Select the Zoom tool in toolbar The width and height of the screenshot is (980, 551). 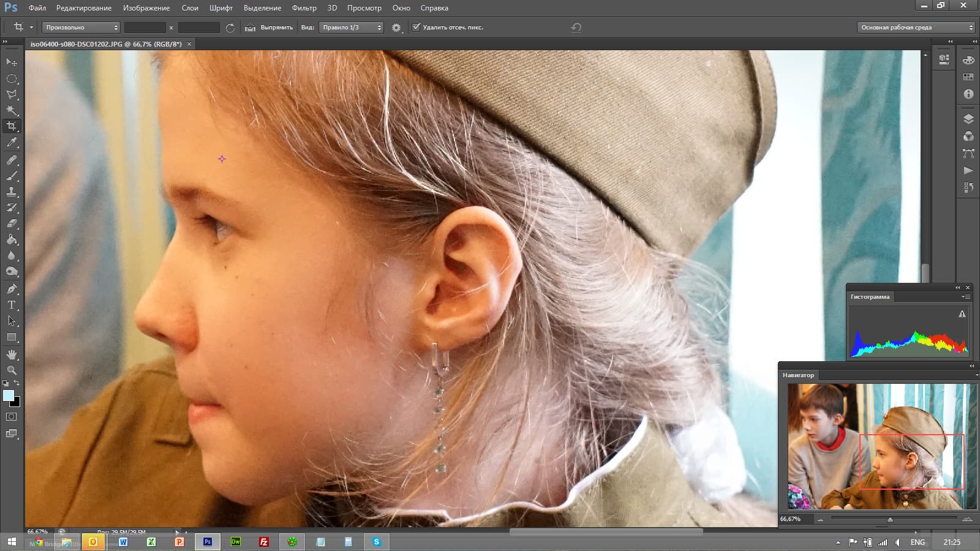pos(12,370)
